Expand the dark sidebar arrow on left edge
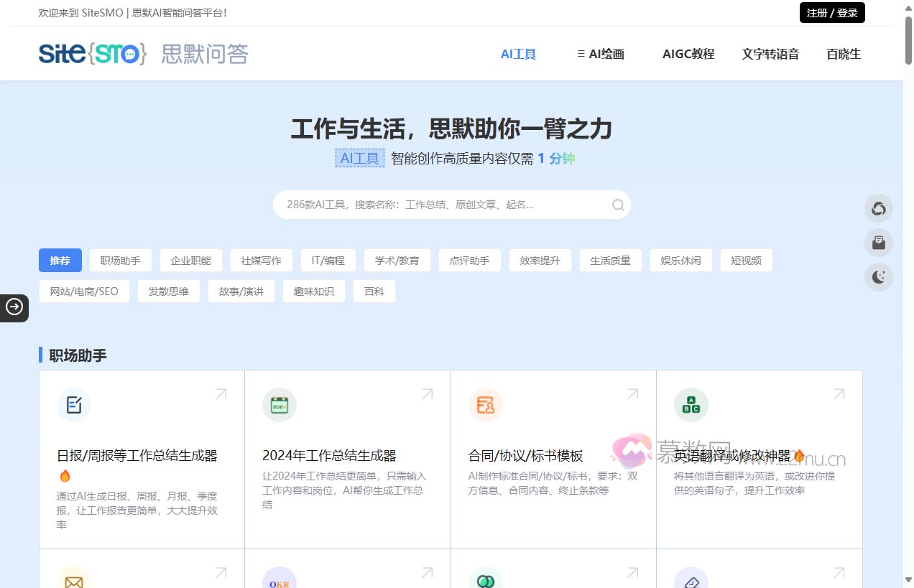914x588 pixels. (14, 307)
